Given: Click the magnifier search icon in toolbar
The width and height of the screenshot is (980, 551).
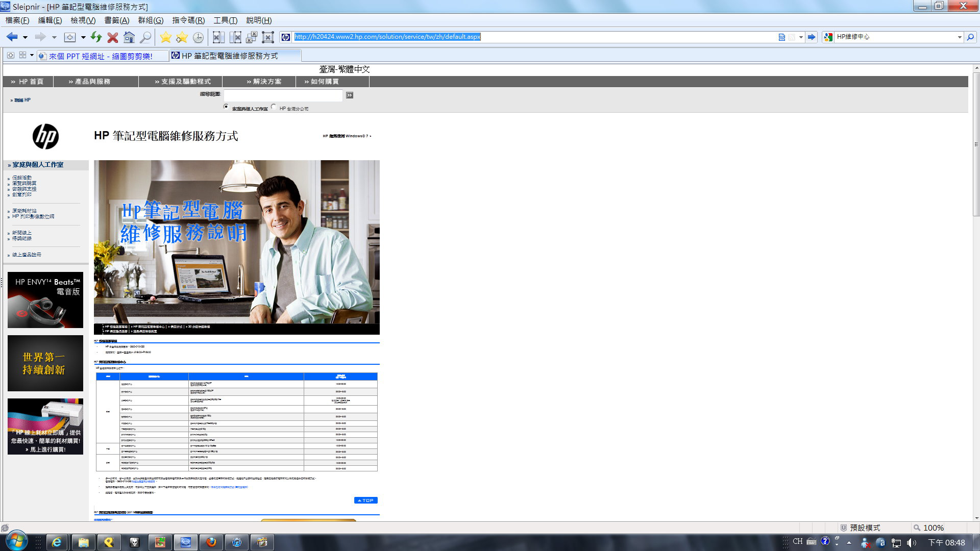Looking at the screenshot, I should (145, 37).
